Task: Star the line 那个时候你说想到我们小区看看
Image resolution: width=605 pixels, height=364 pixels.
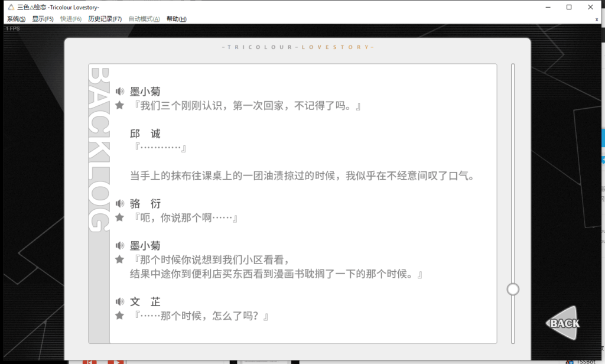Action: [x=119, y=259]
